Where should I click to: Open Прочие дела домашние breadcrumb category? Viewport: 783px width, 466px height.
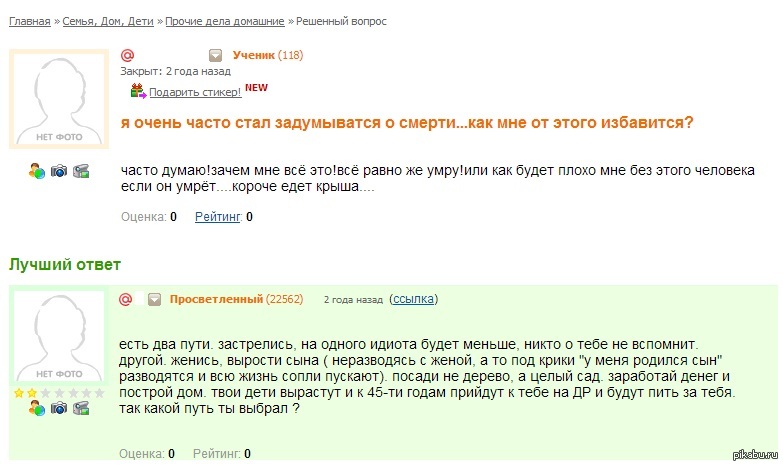pos(224,21)
